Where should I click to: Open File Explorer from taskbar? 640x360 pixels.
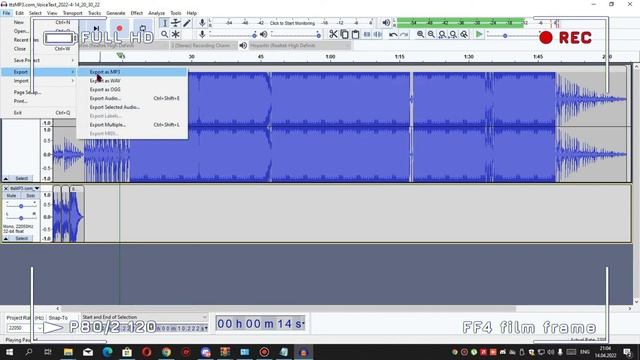point(68,352)
